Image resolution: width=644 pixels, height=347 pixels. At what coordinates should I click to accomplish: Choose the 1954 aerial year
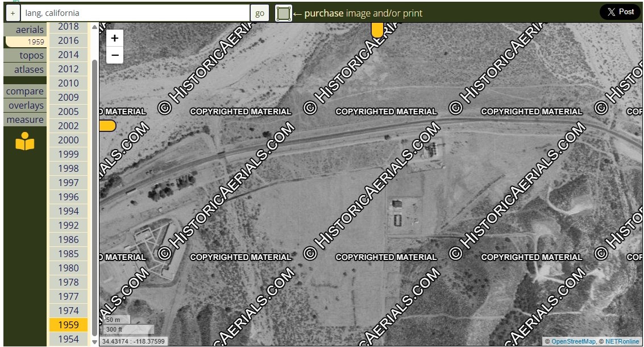point(68,339)
